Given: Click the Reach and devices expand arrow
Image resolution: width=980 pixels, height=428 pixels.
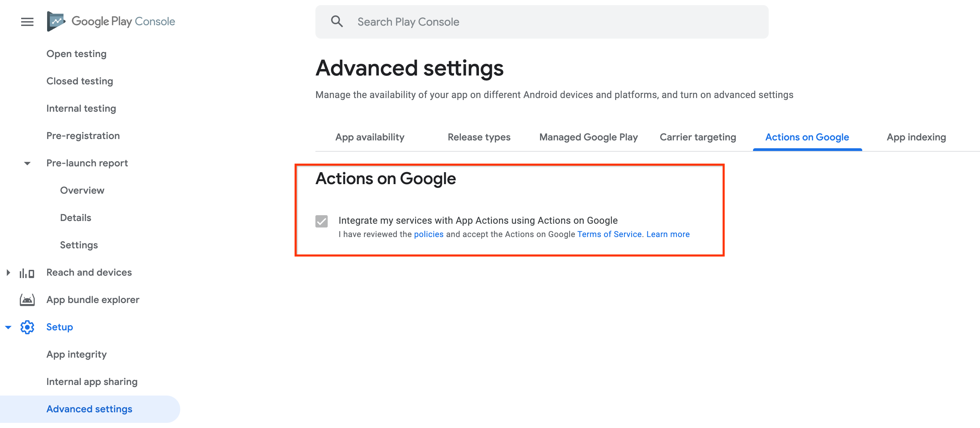Looking at the screenshot, I should (9, 272).
